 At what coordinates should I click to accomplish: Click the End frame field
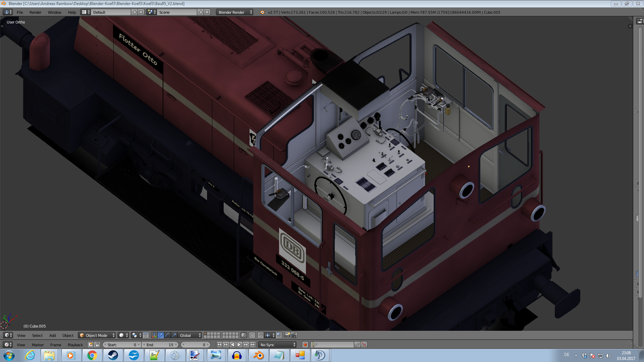[x=160, y=345]
